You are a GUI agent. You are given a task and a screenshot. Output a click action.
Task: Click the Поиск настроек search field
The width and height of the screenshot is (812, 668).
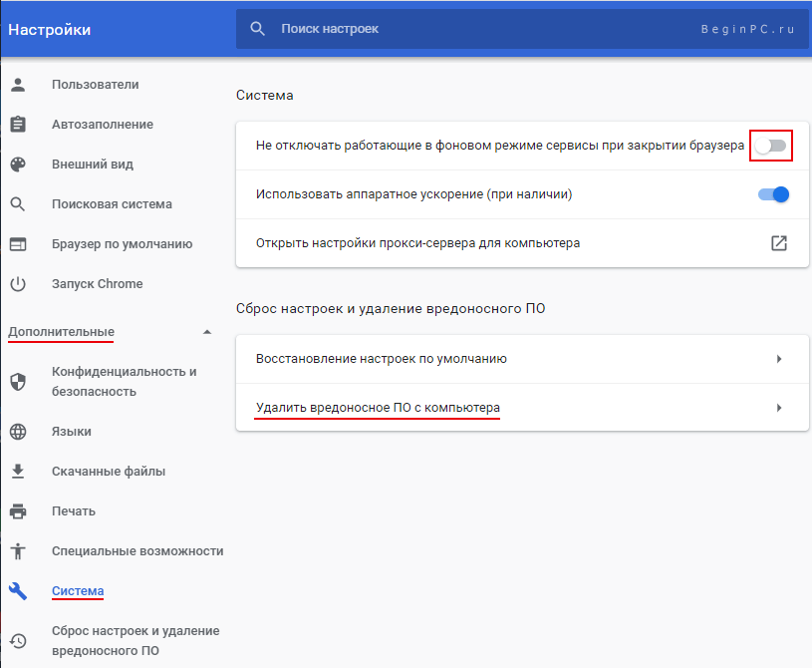pos(478,29)
